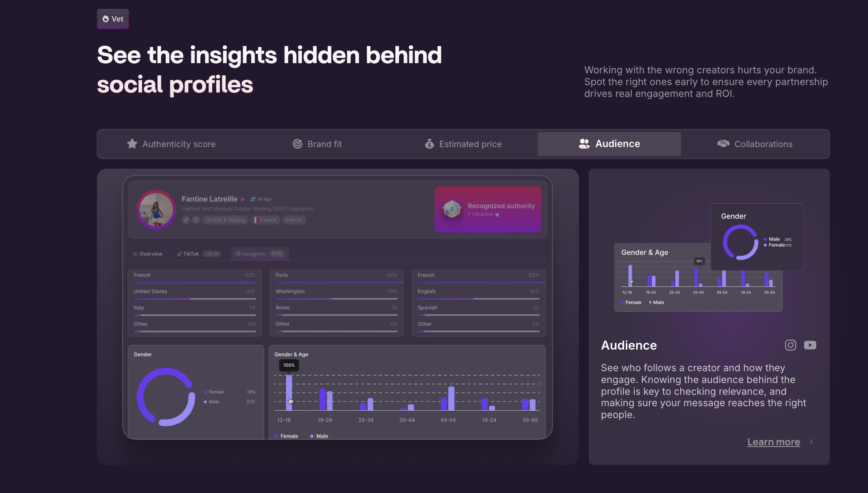Viewport: 868px width, 493px height.
Task: Click the info icon beside 7 739 points
Action: pyautogui.click(x=497, y=215)
